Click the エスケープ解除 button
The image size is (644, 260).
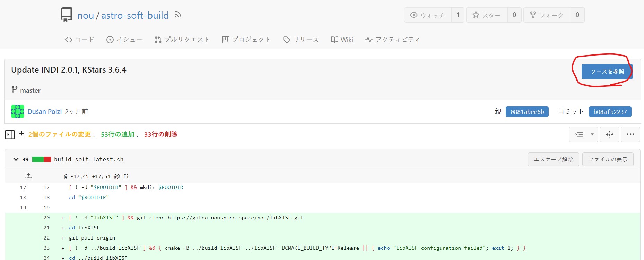[x=553, y=159]
